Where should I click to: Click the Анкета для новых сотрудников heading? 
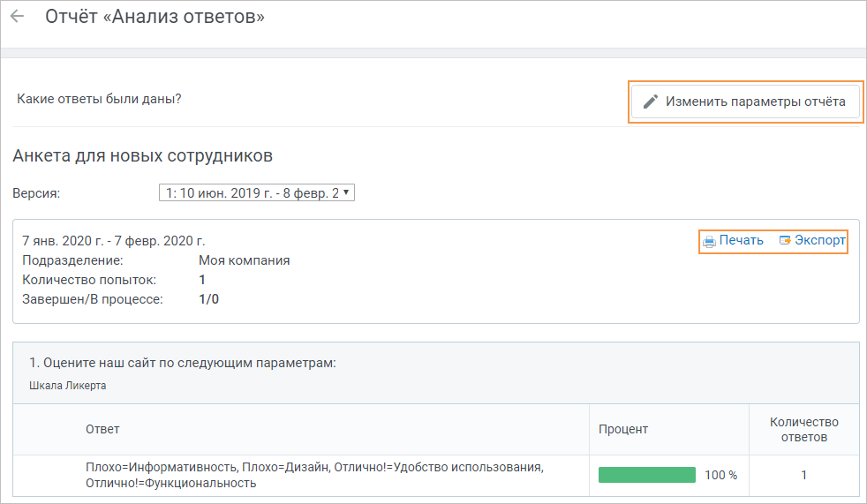click(143, 156)
